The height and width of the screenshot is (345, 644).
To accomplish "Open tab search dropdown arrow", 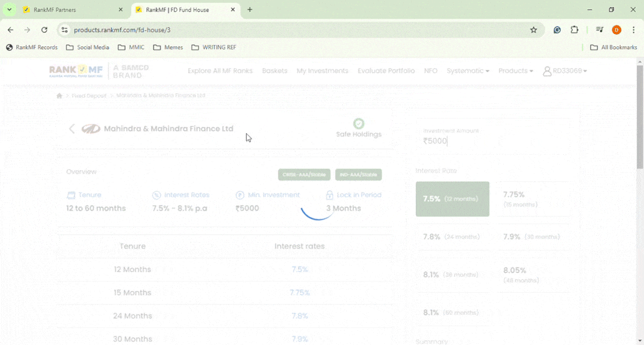I will (9, 9).
